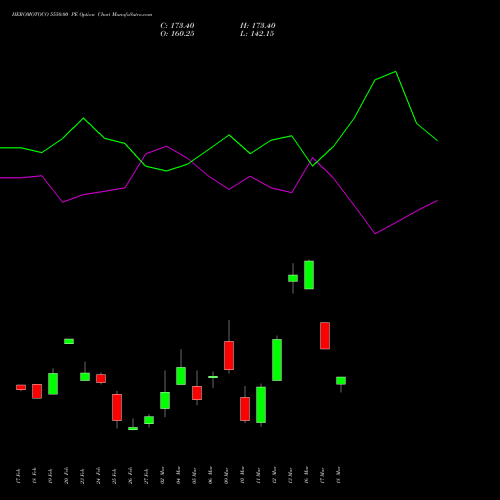
Task: Click the 18 Mar date label
Action: click(x=338, y=475)
